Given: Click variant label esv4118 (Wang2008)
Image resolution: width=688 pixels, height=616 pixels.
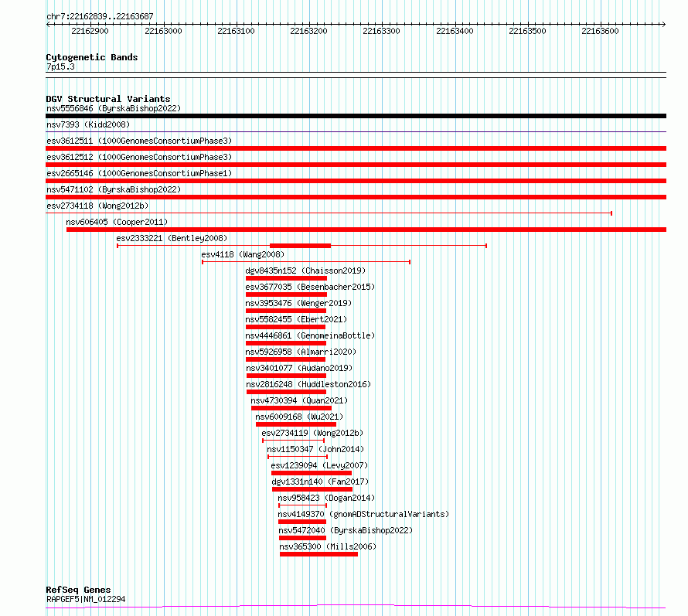Looking at the screenshot, I should (x=243, y=255).
